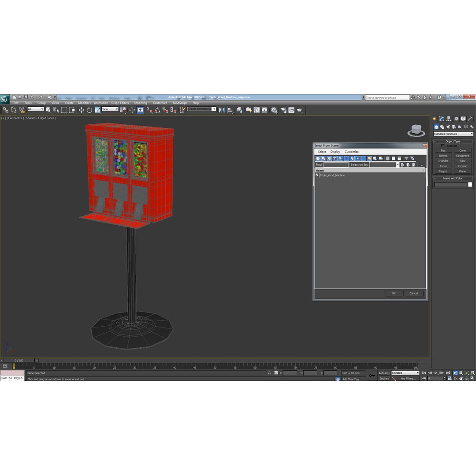Click the object color swatch
The height and width of the screenshot is (476, 476).
[x=470, y=185]
